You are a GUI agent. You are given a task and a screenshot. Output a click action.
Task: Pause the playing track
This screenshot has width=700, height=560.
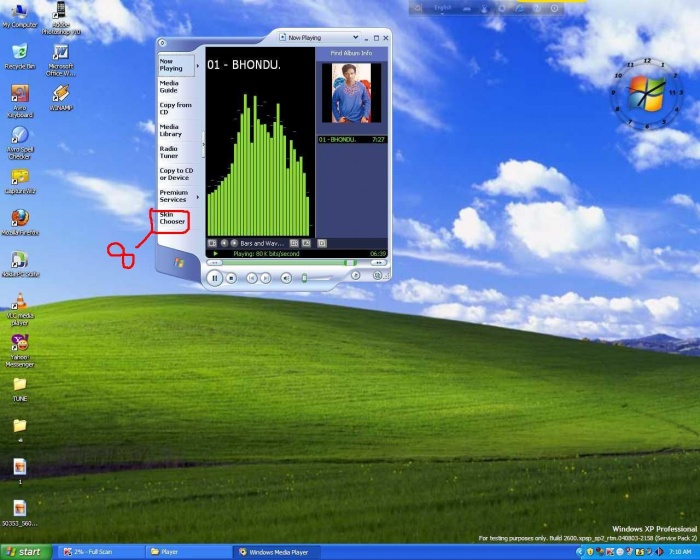pos(214,278)
